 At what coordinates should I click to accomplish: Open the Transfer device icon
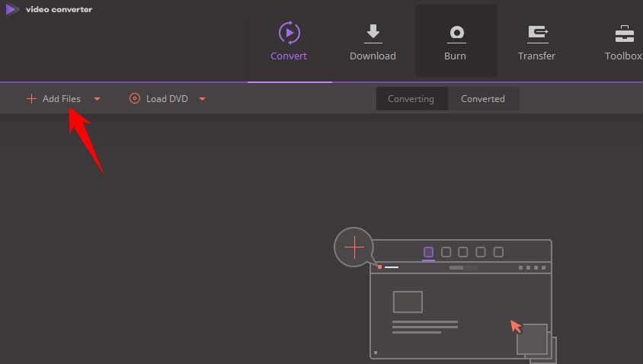[538, 34]
